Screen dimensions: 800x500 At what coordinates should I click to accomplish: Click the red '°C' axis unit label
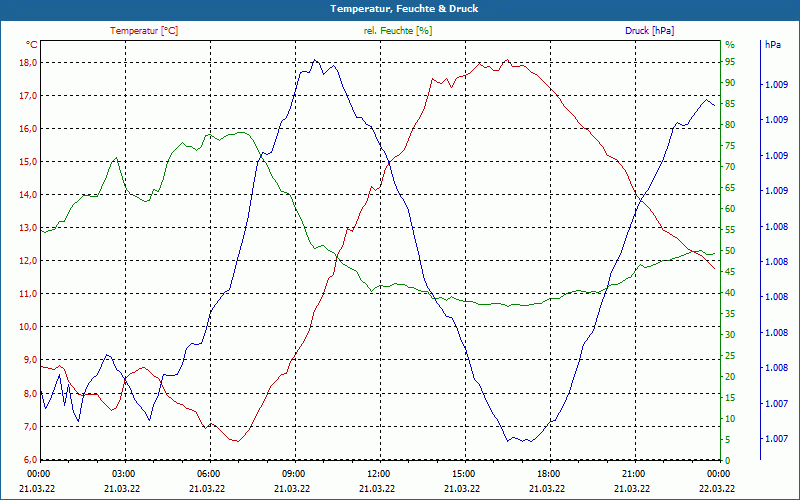32,45
